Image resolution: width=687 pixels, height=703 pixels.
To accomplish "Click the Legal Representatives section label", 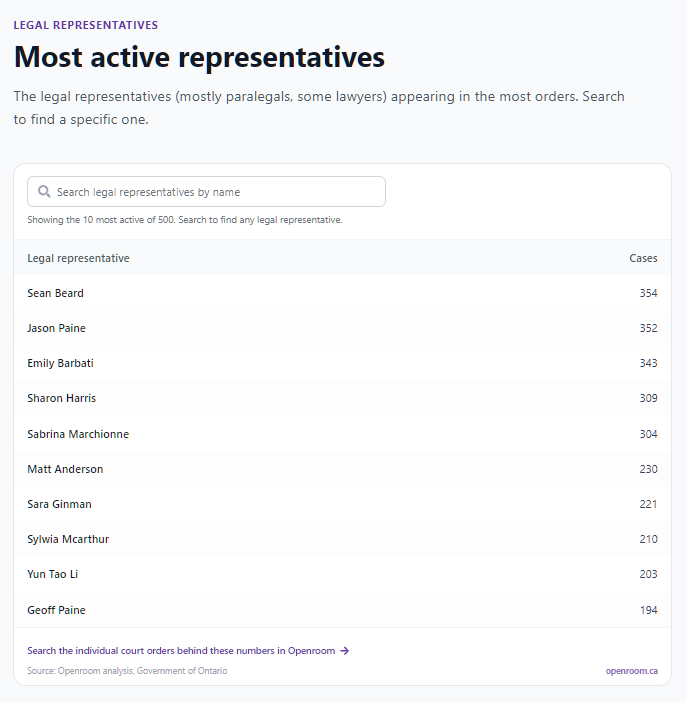I will [86, 25].
